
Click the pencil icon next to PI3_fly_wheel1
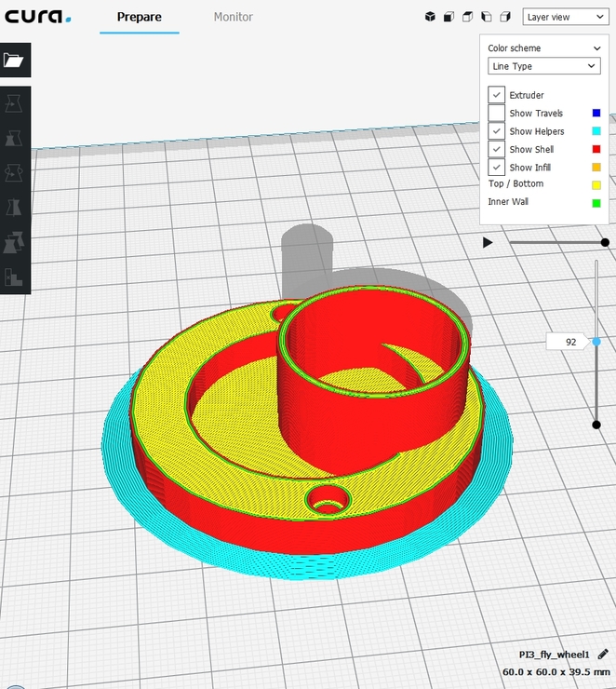(602, 655)
